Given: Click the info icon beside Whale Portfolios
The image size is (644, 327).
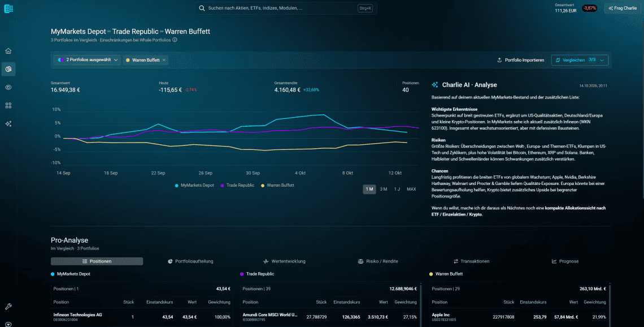Looking at the screenshot, I should (175, 40).
